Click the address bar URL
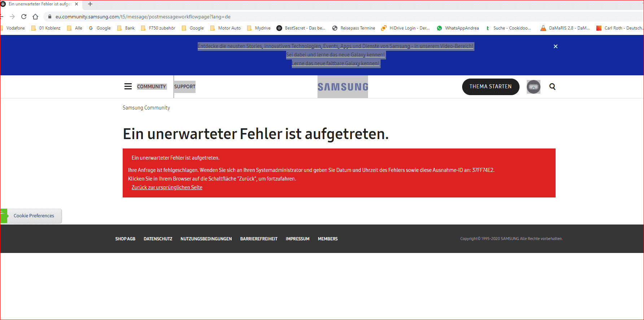 (x=143, y=17)
